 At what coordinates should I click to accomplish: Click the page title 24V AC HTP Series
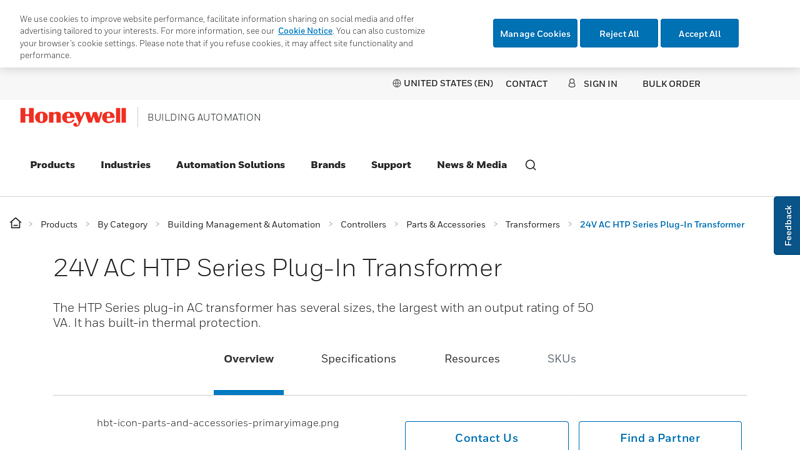click(278, 268)
